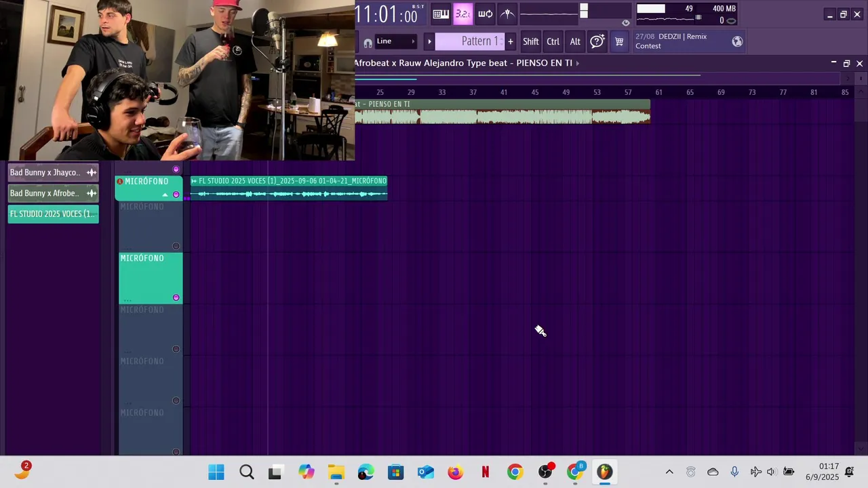
Task: Toggle typing keyboard to piano icon
Action: click(x=441, y=14)
